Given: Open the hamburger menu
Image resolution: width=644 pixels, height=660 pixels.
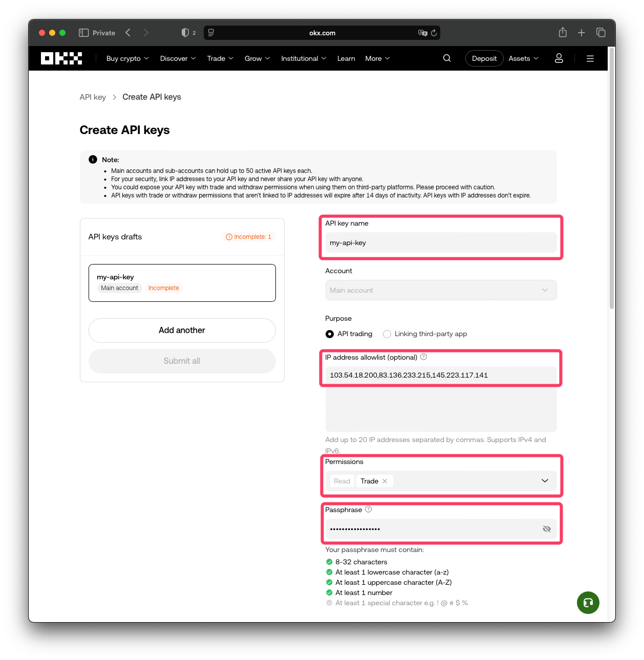Looking at the screenshot, I should pyautogui.click(x=590, y=58).
